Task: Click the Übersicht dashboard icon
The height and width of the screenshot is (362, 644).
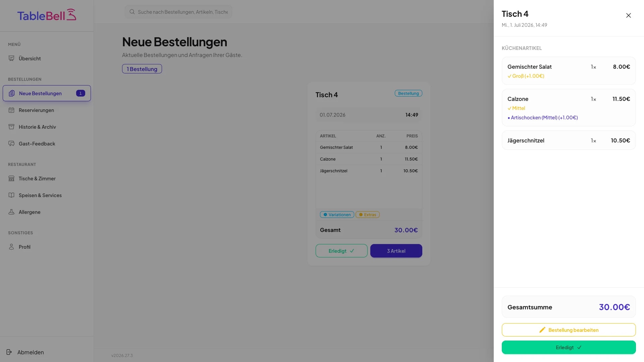Action: pyautogui.click(x=11, y=58)
